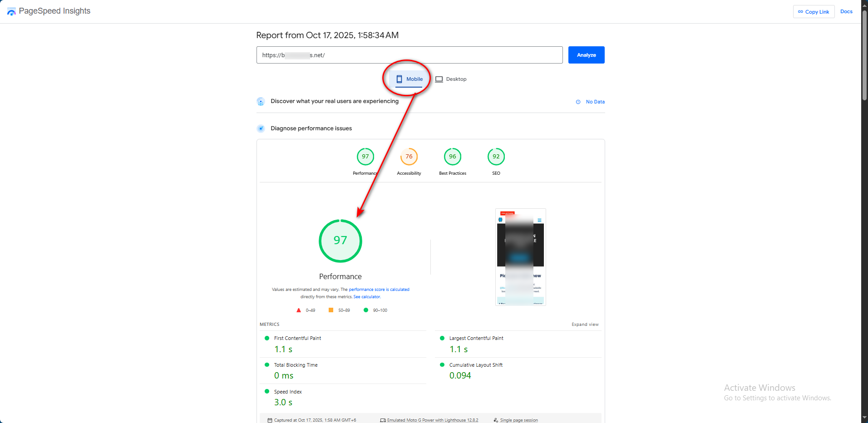Click the mobile phone icon
The width and height of the screenshot is (868, 423).
pyautogui.click(x=399, y=79)
